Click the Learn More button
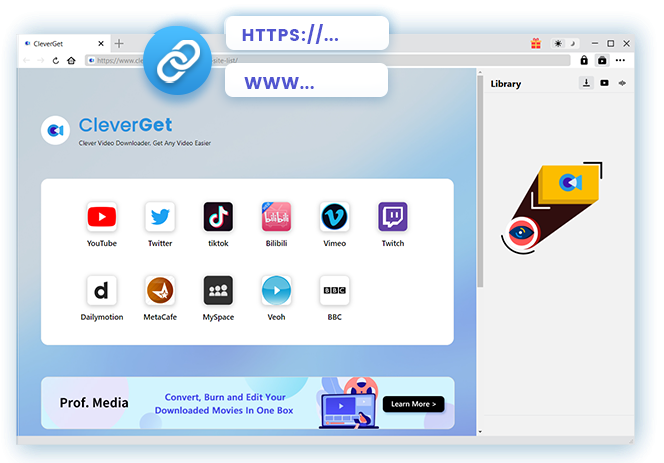The image size is (664, 463). [413, 404]
